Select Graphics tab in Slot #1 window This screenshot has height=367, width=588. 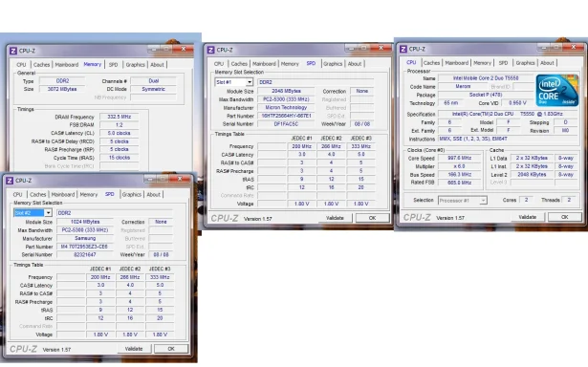click(x=333, y=64)
